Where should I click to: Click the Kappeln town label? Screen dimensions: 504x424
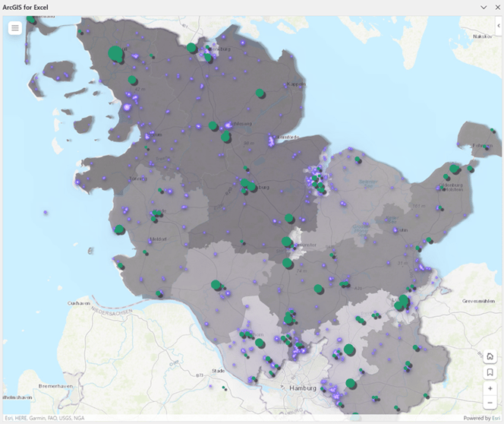(296, 84)
